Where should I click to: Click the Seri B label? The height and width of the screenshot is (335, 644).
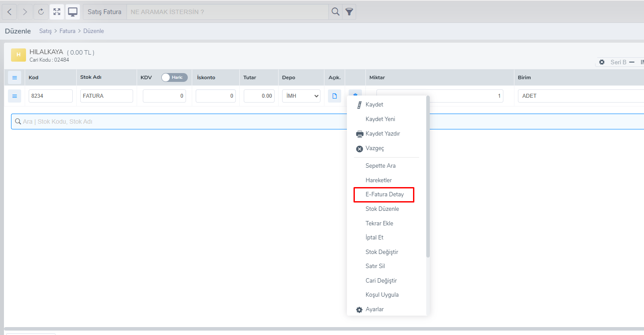pyautogui.click(x=618, y=63)
